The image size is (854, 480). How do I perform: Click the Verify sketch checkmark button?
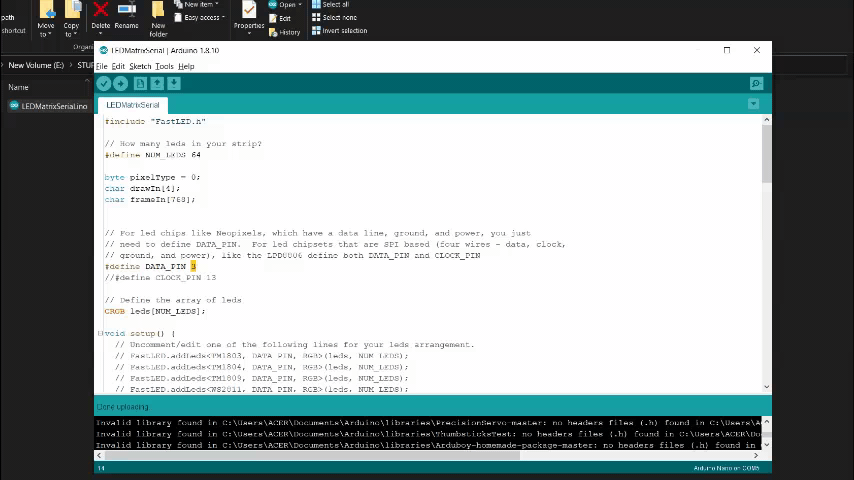pyautogui.click(x=104, y=84)
